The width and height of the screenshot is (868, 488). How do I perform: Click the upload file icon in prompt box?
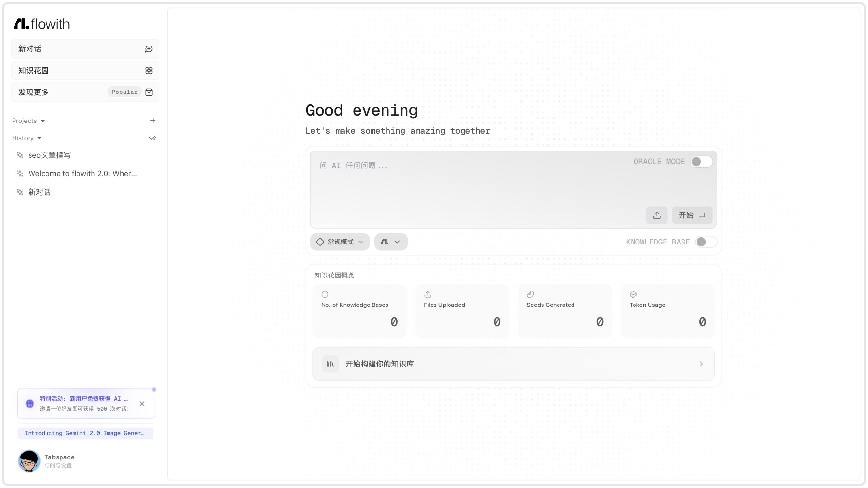tap(657, 215)
